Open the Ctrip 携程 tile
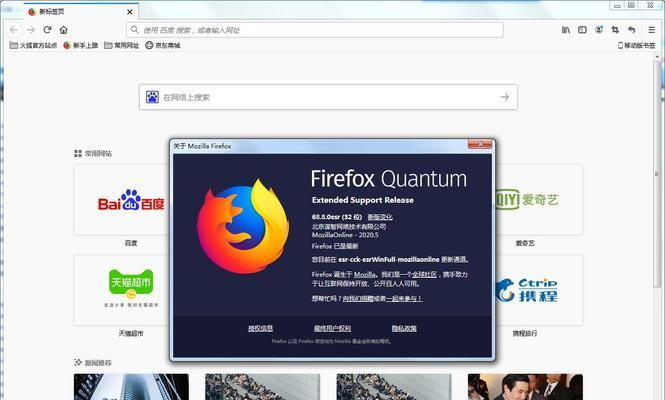665x400 pixels. pos(539,290)
